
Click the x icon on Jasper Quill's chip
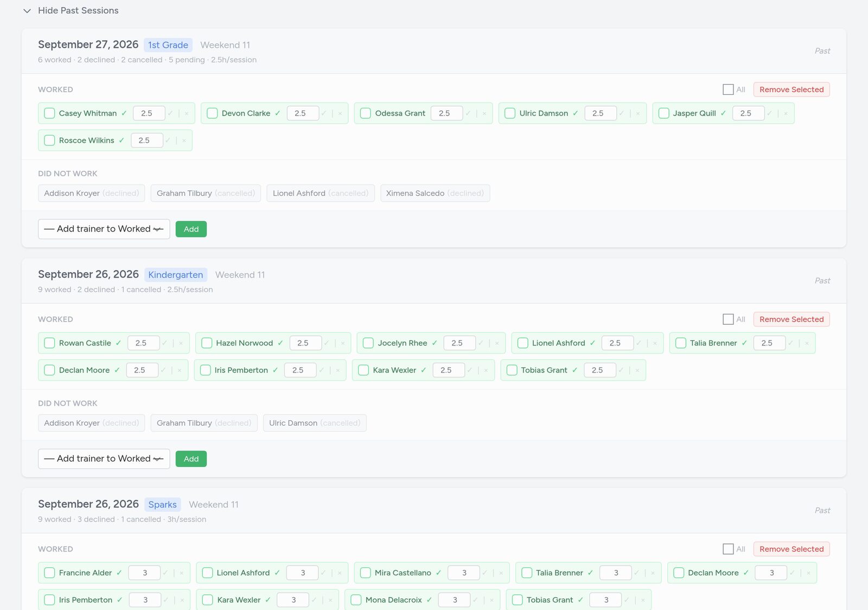[x=786, y=113]
